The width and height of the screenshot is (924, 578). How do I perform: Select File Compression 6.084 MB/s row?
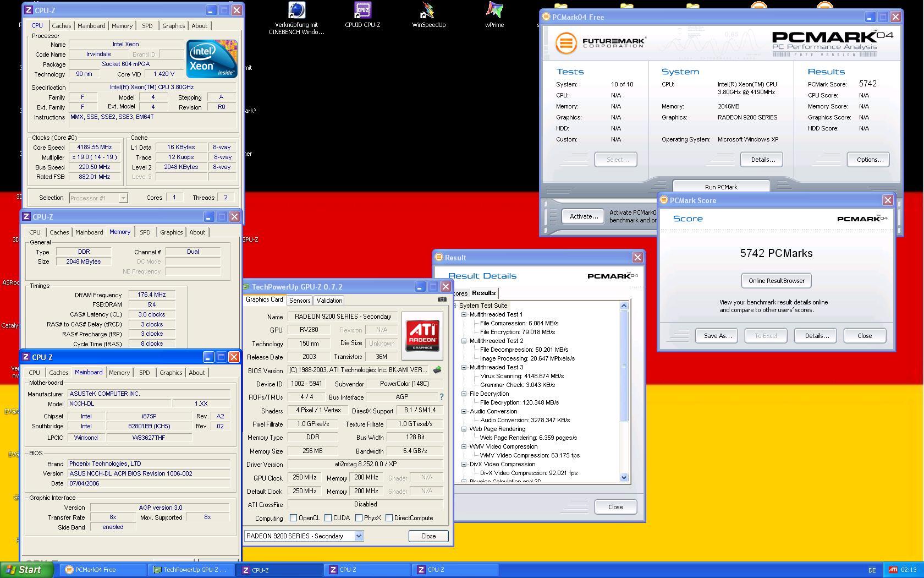519,323
